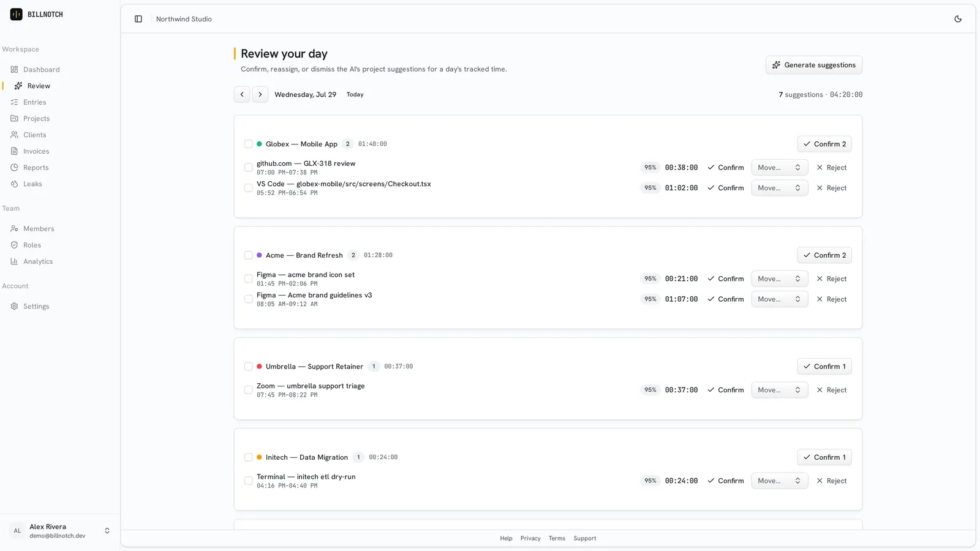Open Move dropdown for initech etl dry-run

point(779,481)
